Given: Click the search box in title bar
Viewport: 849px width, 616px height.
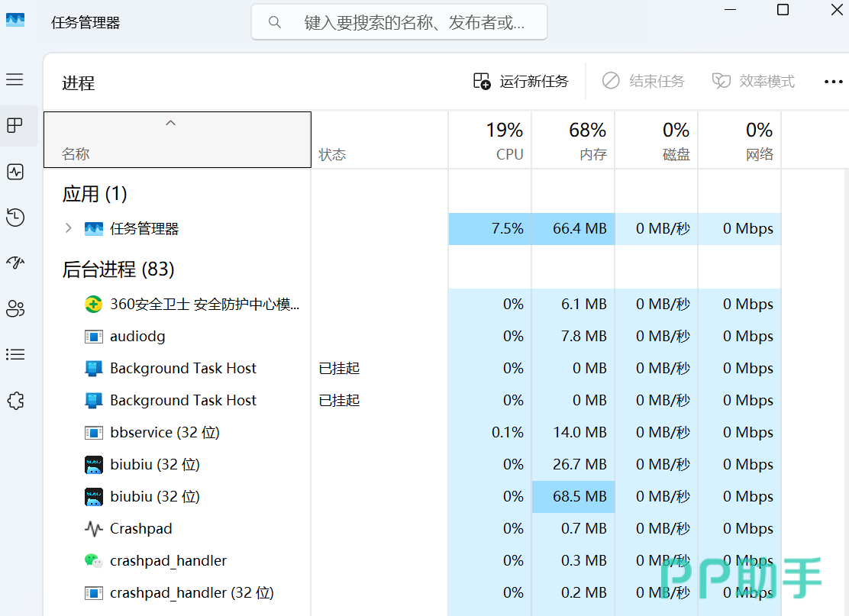Looking at the screenshot, I should click(x=399, y=22).
